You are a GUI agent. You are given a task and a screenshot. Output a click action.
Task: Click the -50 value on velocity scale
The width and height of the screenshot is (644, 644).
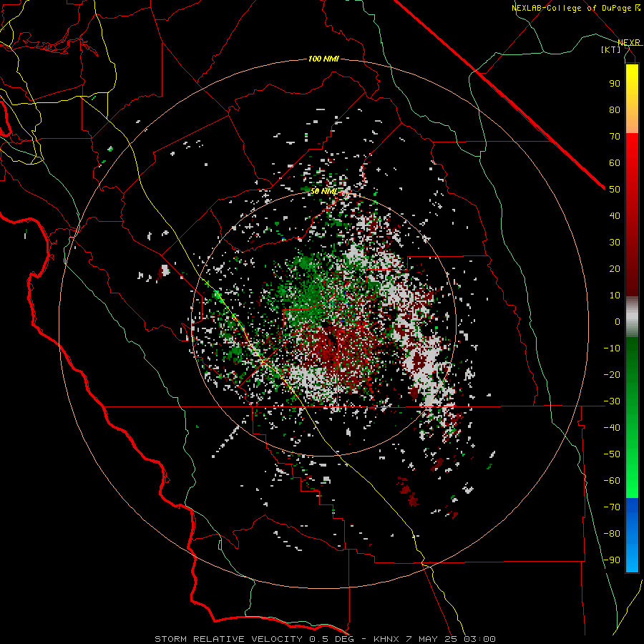612,454
